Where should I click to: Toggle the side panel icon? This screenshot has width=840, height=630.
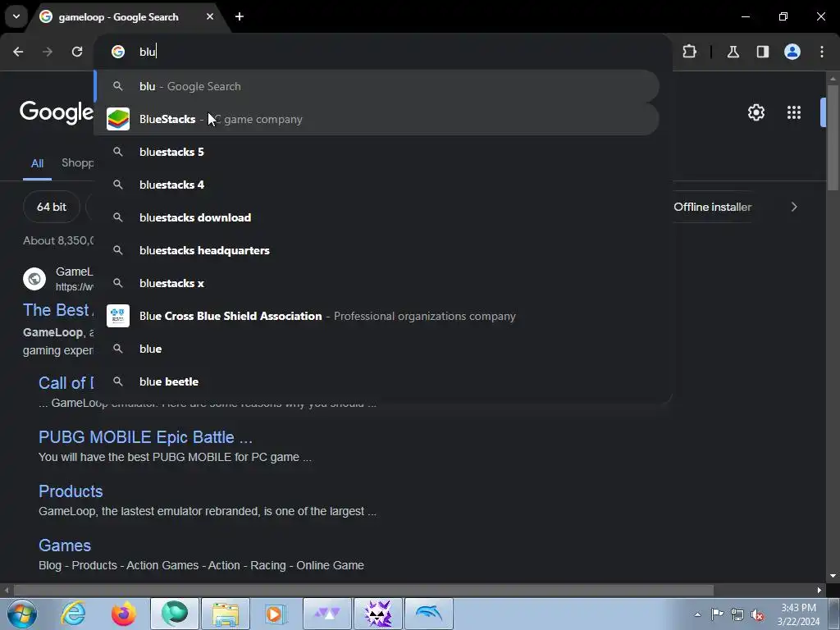pyautogui.click(x=763, y=52)
